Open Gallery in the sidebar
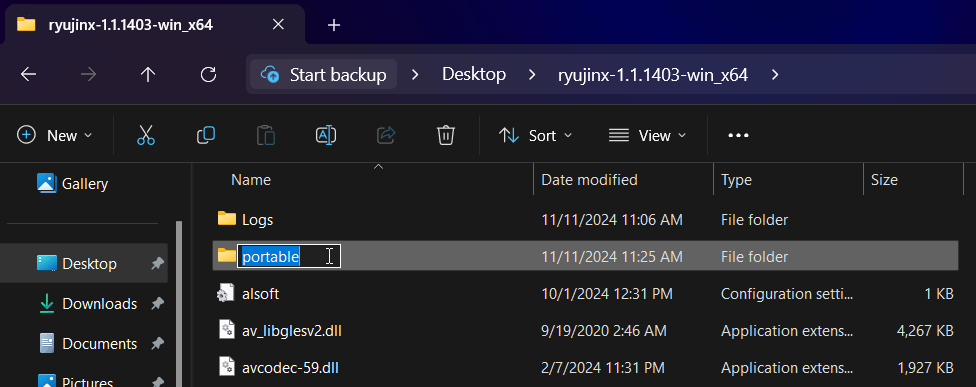 click(x=72, y=184)
